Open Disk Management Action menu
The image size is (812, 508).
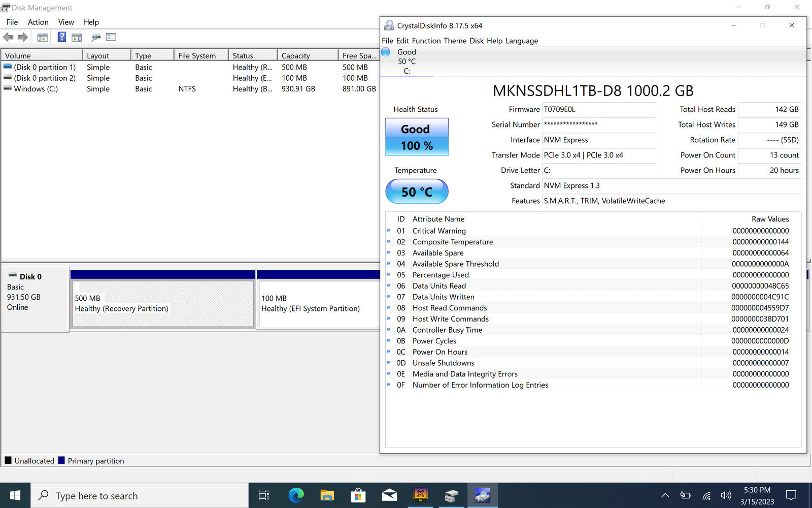tap(38, 22)
